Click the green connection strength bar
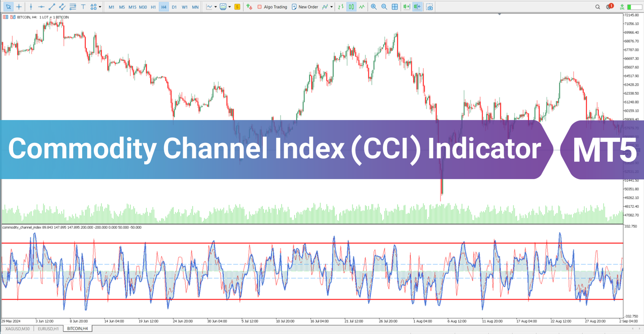This screenshot has width=644, height=334. (635, 7)
